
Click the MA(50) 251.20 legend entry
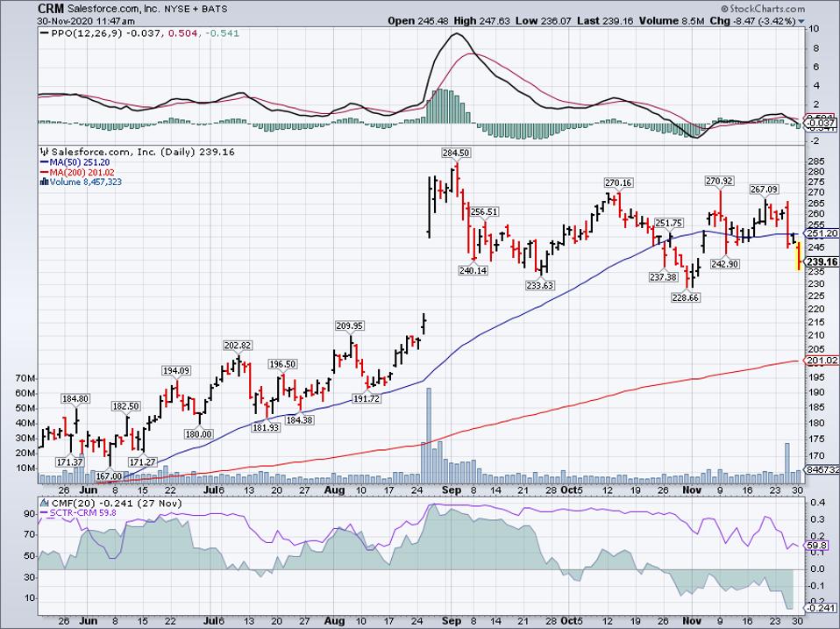pos(80,162)
